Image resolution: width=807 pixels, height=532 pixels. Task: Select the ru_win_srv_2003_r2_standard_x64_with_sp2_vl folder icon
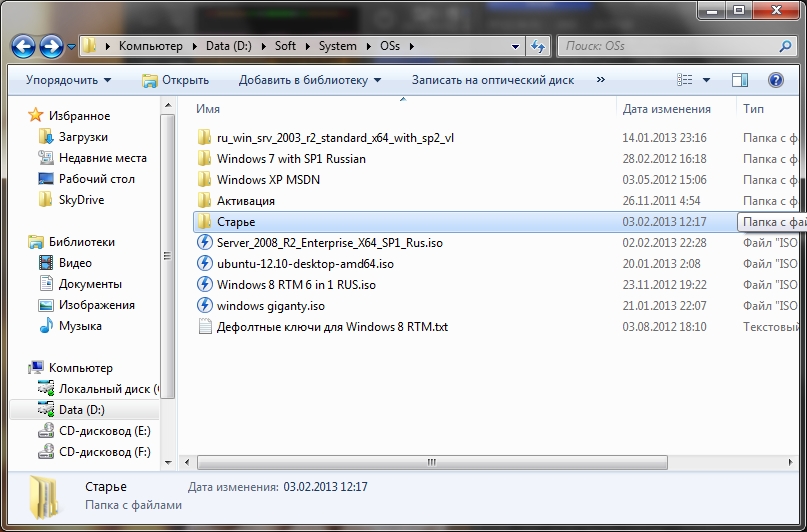204,137
